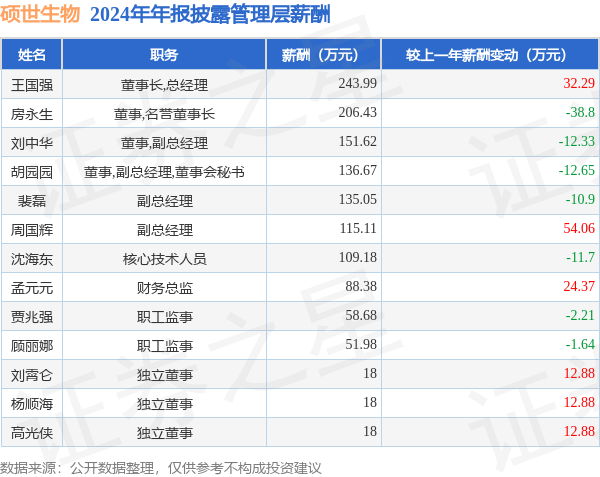Select change value -1.64
Image resolution: width=600 pixels, height=477 pixels.
tap(580, 345)
